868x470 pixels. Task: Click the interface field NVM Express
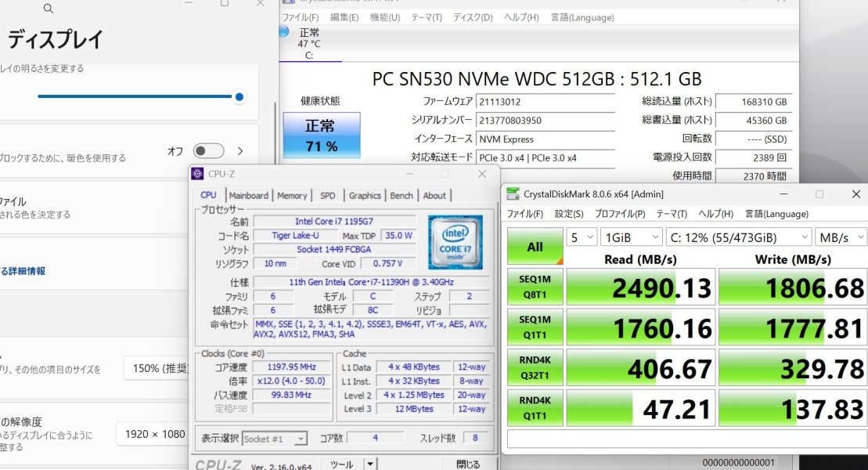pos(546,139)
